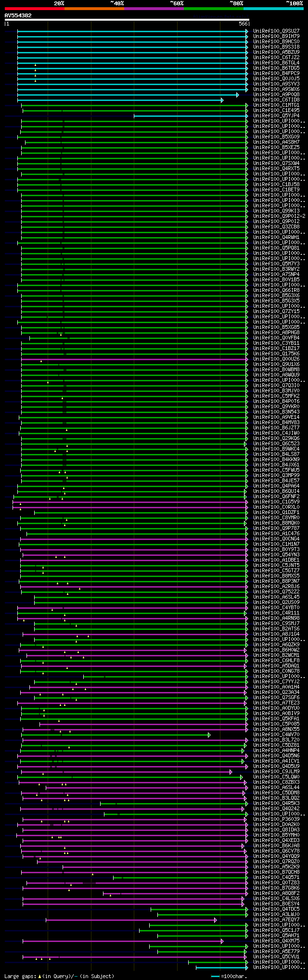The image size is (308, 980).
Task: Open the isoform entry UniRef100_Q9P0I2-2
Action: (x=279, y=216)
